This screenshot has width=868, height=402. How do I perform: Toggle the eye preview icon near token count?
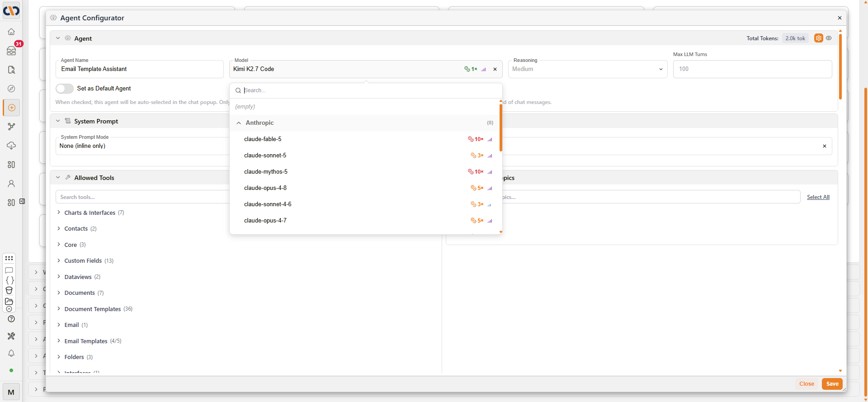(x=829, y=38)
